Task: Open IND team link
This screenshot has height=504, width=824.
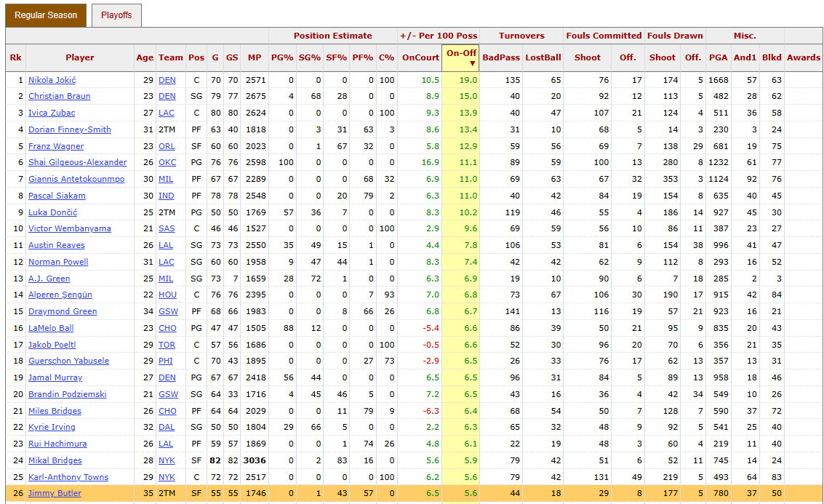Action: coord(166,196)
